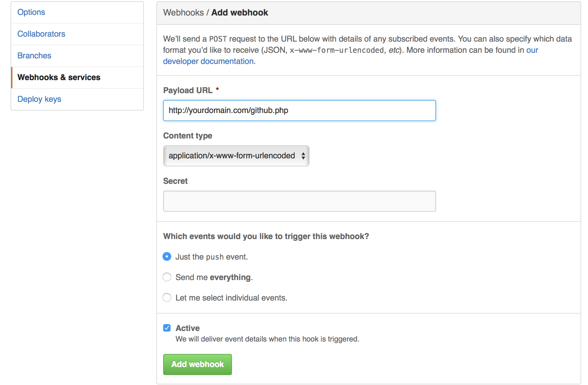Viewport: 588px width, 385px height.
Task: Click the "Content type" label text
Action: [188, 136]
